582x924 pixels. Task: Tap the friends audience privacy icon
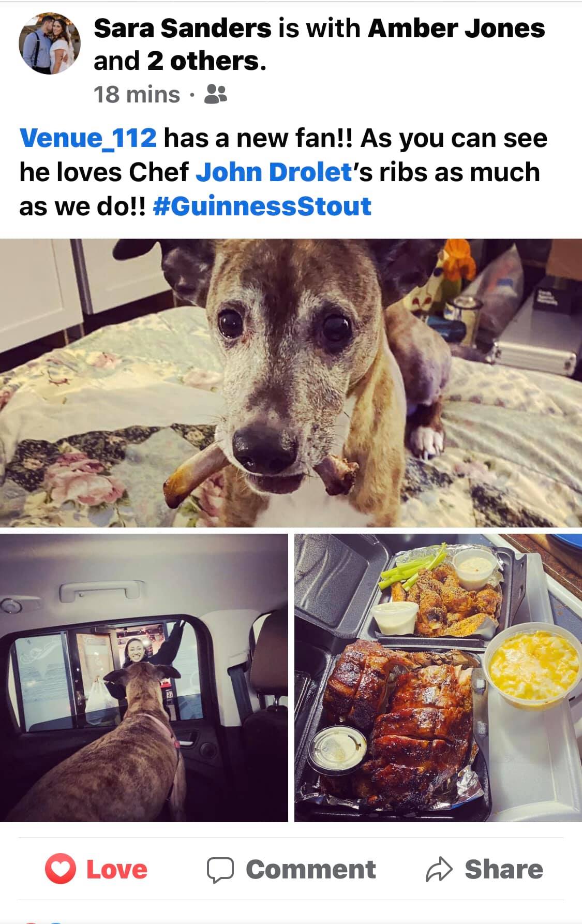216,94
